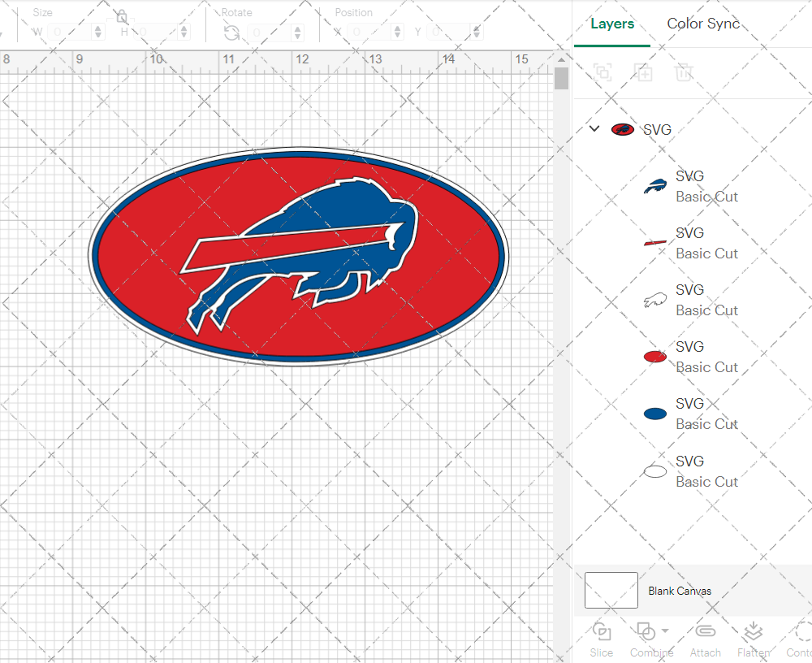Click the Combine tool icon

646,632
